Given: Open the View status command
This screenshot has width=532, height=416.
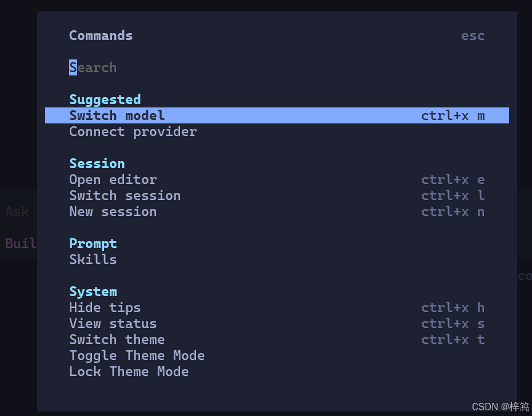Looking at the screenshot, I should (277, 323).
